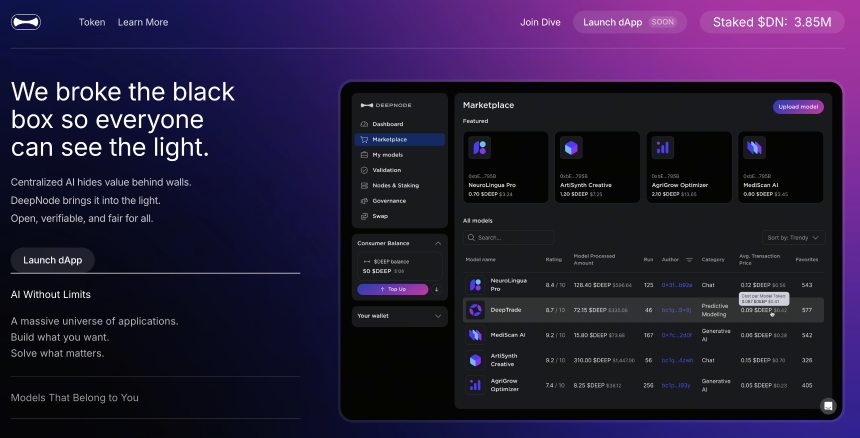Collapse the Consumer Balance panel chevron
Screen dimensions: 860x438
(438, 243)
